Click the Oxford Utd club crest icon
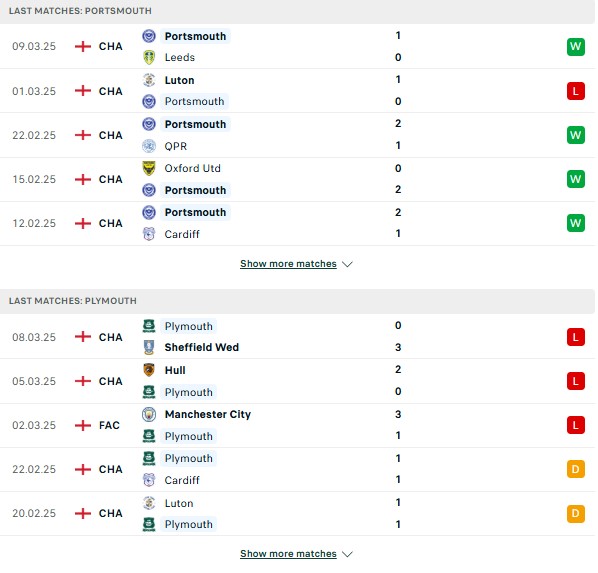This screenshot has width=598, height=573. coord(149,168)
